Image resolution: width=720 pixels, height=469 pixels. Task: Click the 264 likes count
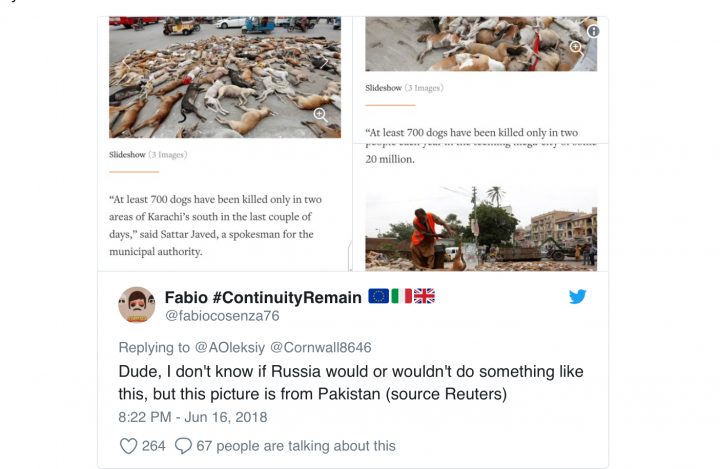(153, 446)
